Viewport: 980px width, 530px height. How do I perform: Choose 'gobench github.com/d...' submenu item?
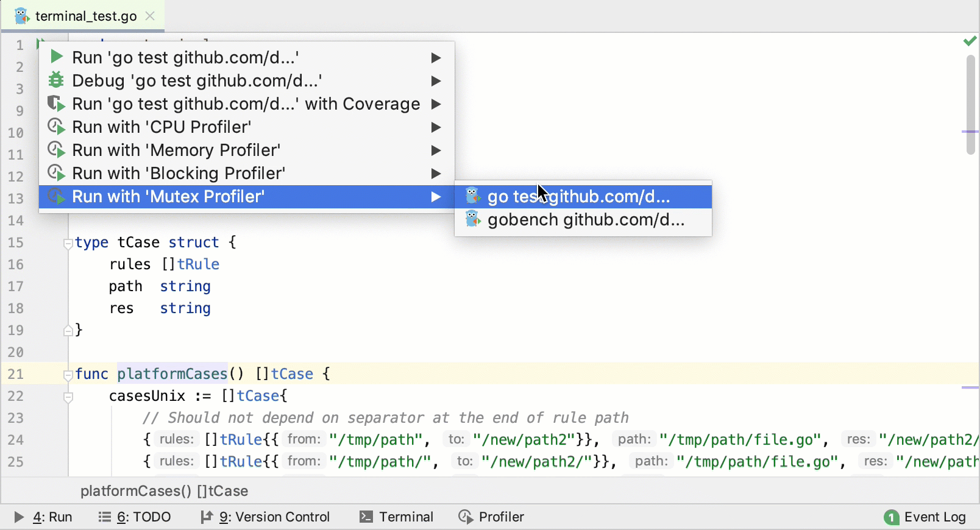coord(586,220)
